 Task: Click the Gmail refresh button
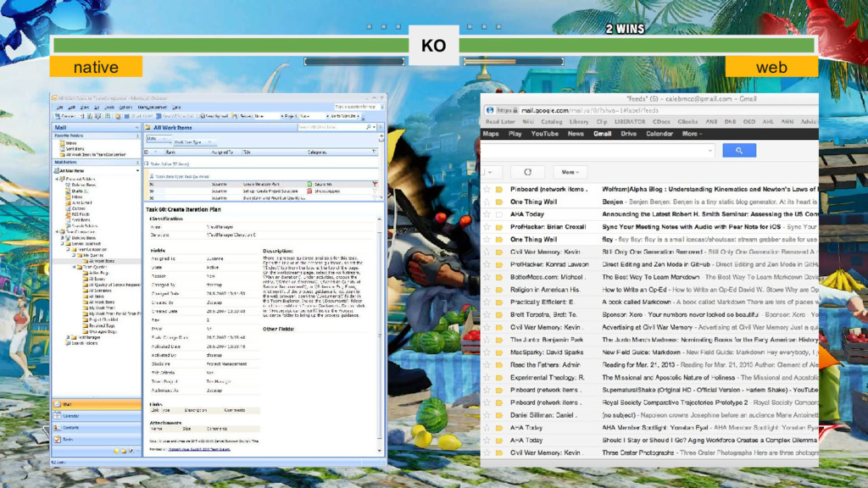pos(527,172)
